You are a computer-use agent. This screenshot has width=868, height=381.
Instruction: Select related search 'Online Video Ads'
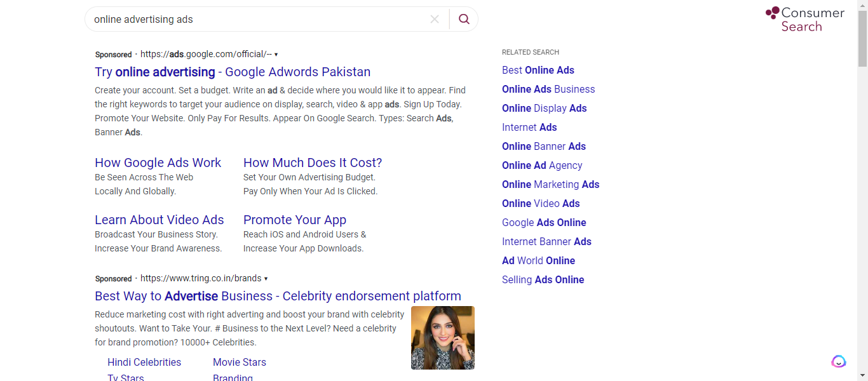click(541, 203)
